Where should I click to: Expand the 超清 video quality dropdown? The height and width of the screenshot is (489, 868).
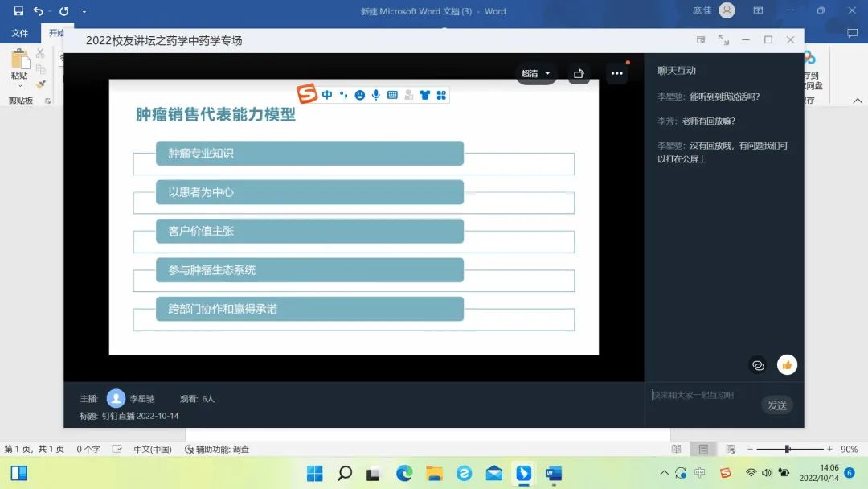536,73
